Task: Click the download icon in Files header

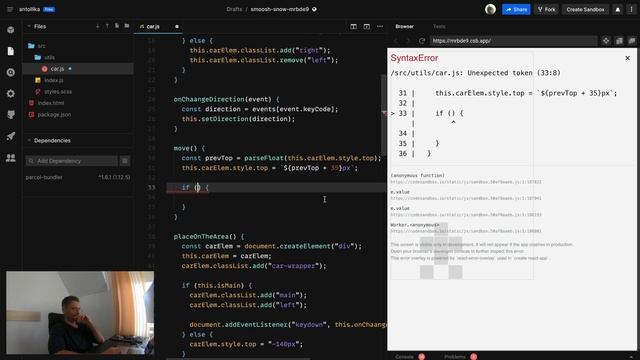Action: [x=98, y=26]
